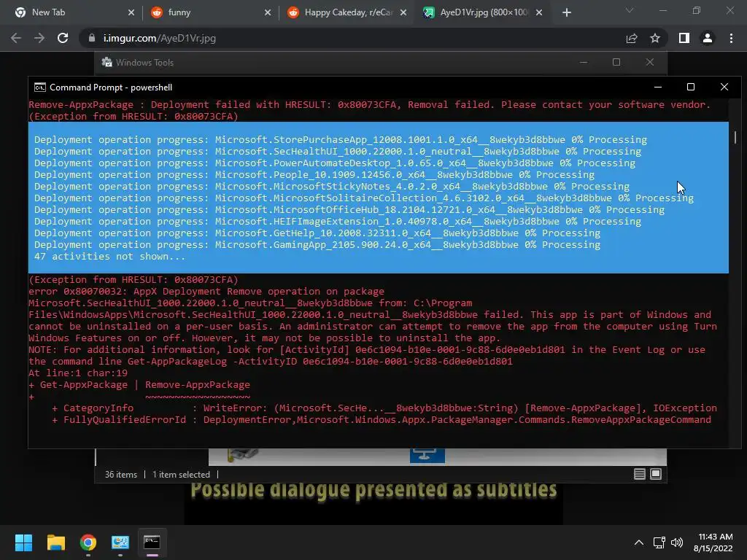Close the Command Prompt window
The height and width of the screenshot is (560, 747).
(x=724, y=87)
